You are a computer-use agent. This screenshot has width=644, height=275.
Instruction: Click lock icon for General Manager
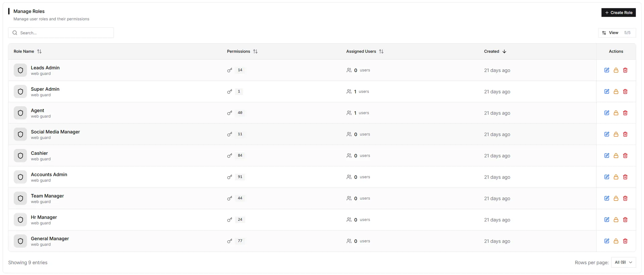616,241
